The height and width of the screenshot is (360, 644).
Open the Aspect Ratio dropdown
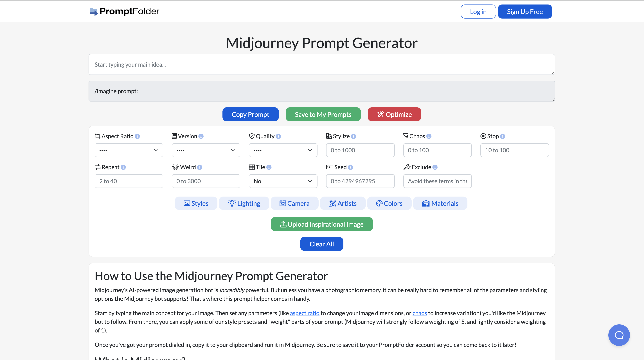(129, 150)
